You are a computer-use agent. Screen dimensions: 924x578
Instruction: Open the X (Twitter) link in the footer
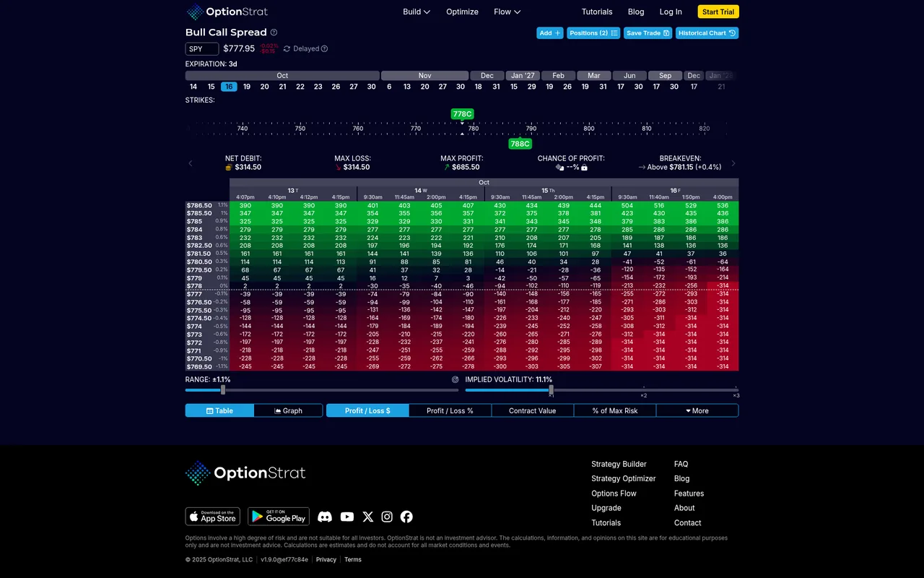click(x=368, y=517)
